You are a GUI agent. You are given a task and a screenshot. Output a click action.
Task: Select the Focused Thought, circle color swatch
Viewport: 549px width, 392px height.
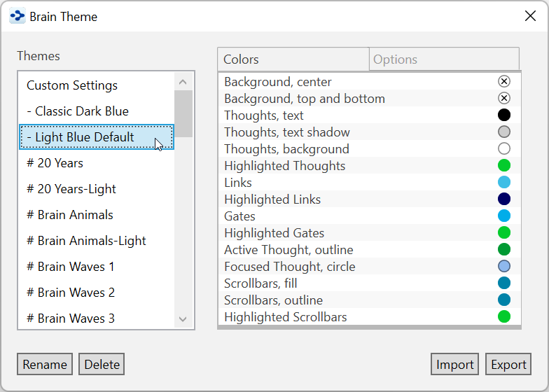(x=503, y=267)
